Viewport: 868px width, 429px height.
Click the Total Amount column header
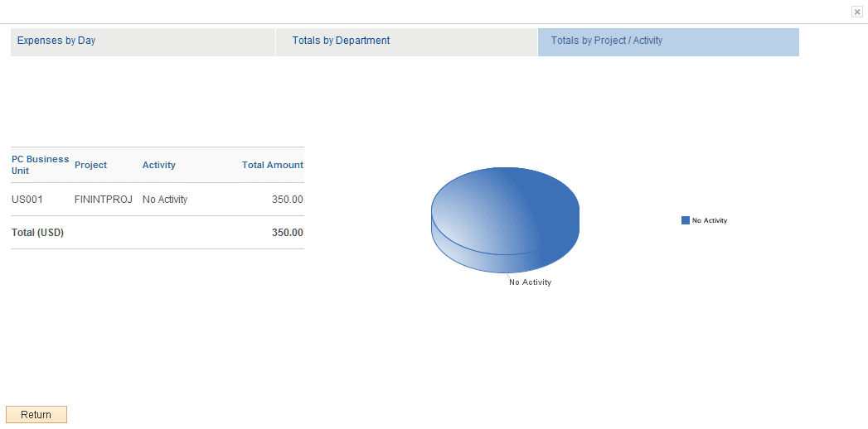273,165
